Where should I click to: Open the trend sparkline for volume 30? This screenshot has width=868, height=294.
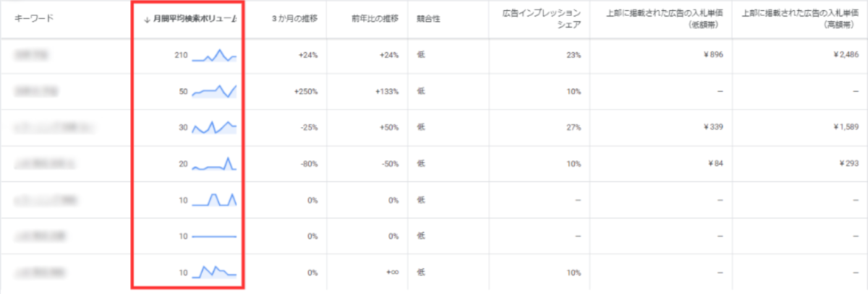click(x=214, y=128)
